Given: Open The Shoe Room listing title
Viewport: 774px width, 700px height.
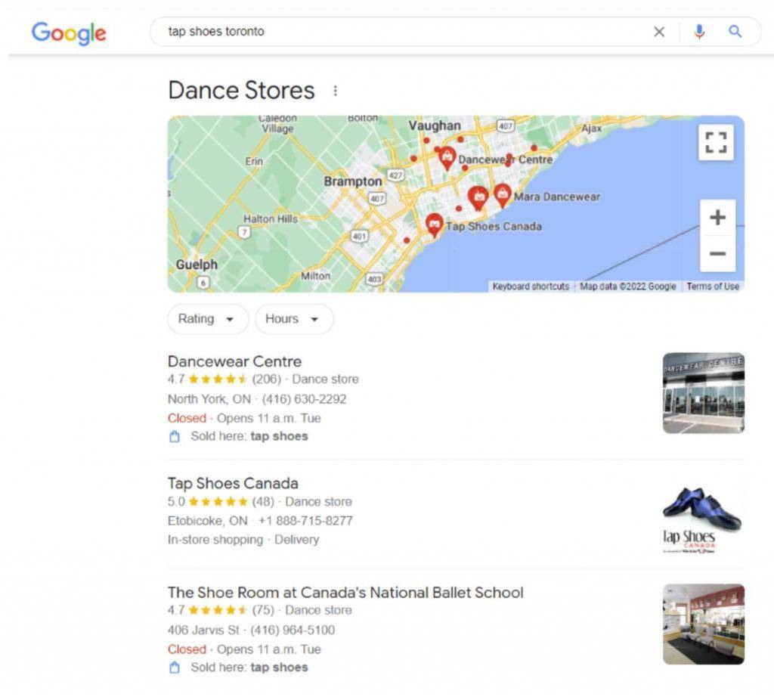Looking at the screenshot, I should point(345,593).
